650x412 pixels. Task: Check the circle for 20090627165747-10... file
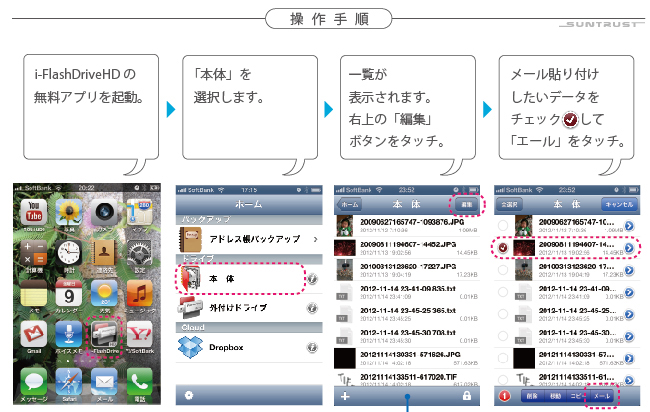click(x=502, y=225)
